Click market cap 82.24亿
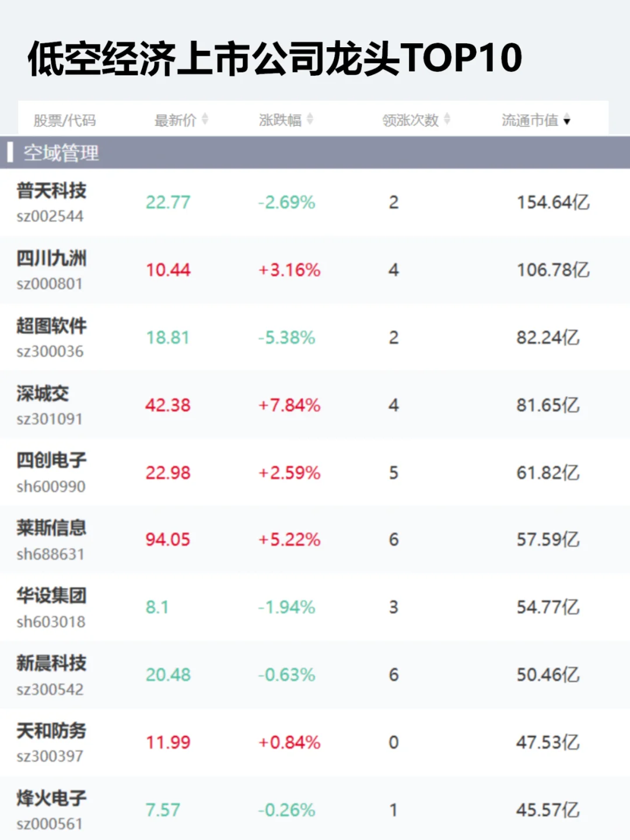The image size is (630, 840). [x=548, y=338]
